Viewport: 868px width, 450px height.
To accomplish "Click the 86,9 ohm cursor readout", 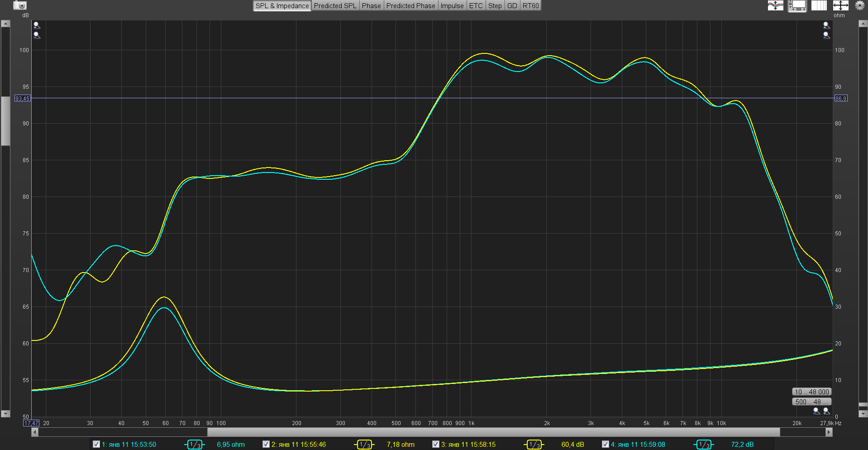I will (841, 98).
